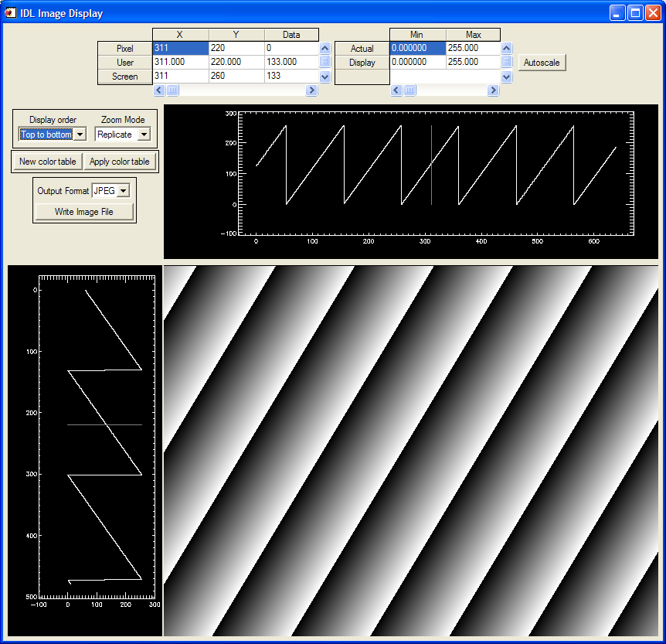
Task: Select the User row header
Action: (124, 62)
